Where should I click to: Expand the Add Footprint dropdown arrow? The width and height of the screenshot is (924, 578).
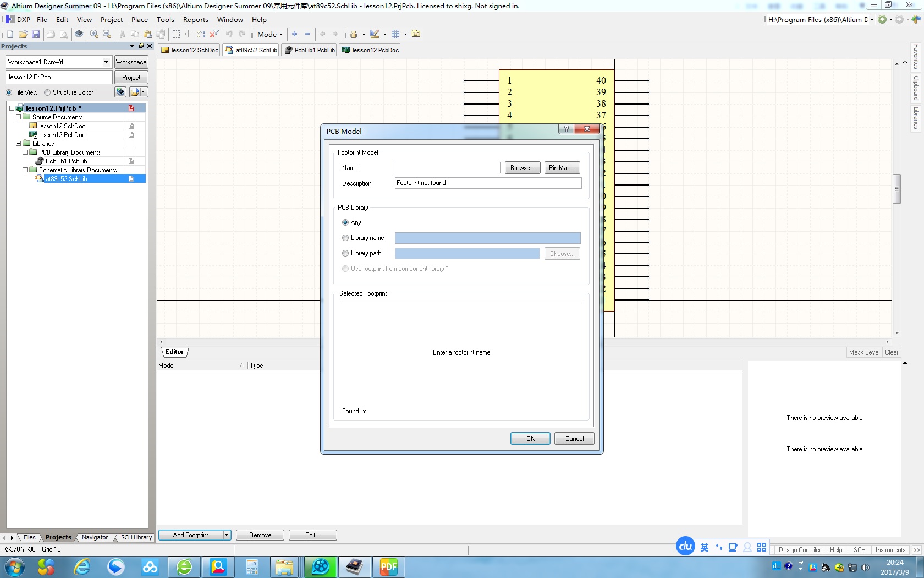point(226,535)
